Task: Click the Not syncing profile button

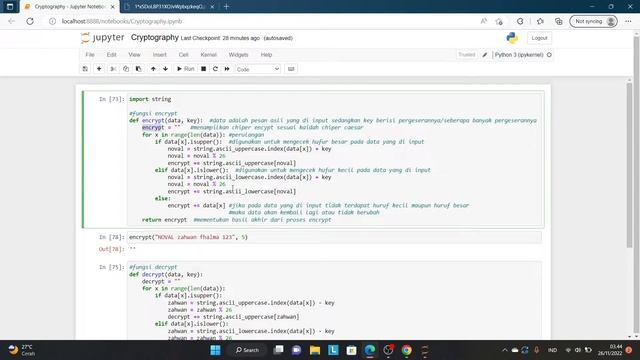Action: (x=593, y=21)
